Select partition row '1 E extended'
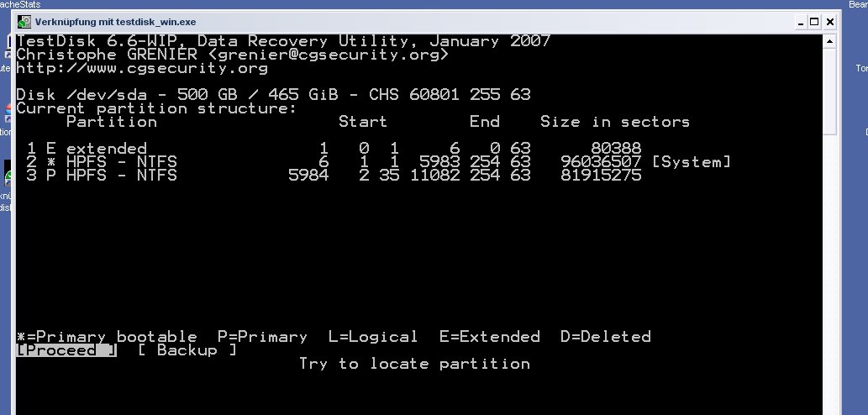Image resolution: width=868 pixels, height=415 pixels. (x=334, y=149)
